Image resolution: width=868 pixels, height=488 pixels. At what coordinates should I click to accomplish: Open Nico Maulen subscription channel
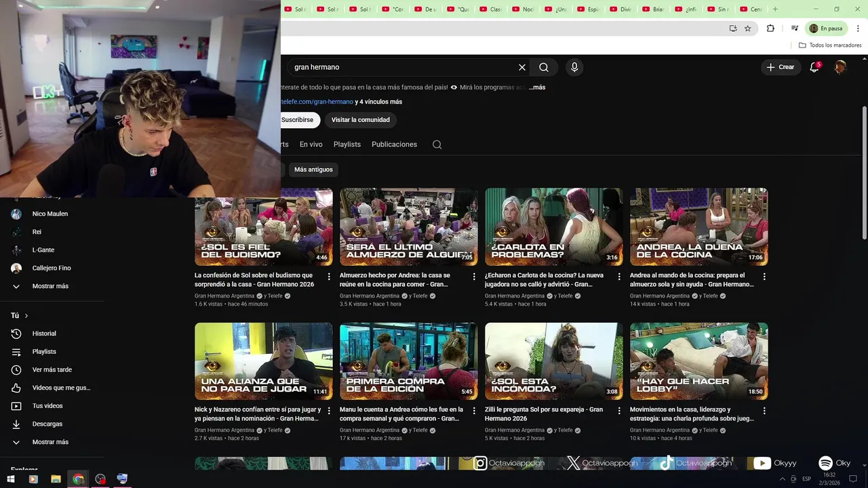50,214
